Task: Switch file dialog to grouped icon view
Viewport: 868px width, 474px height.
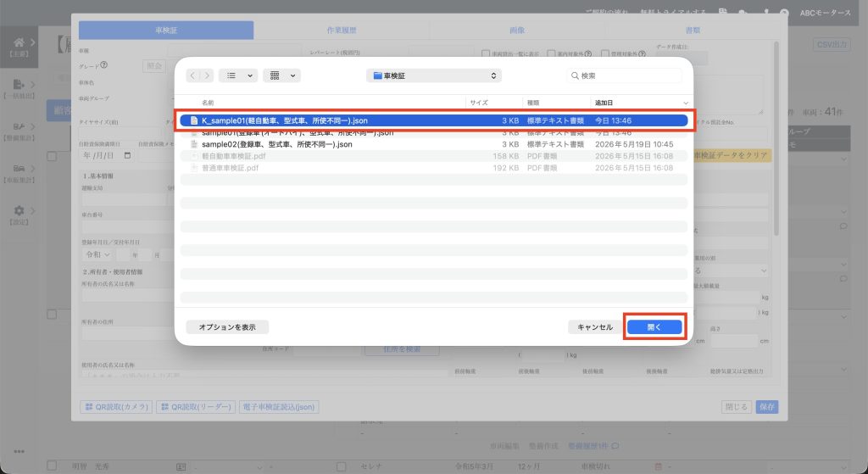Action: [275, 75]
